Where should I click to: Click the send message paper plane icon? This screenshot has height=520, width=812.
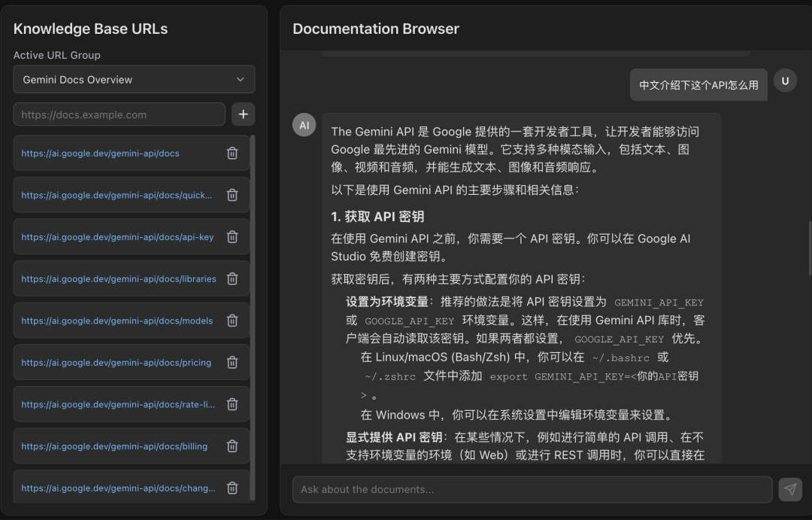(790, 489)
